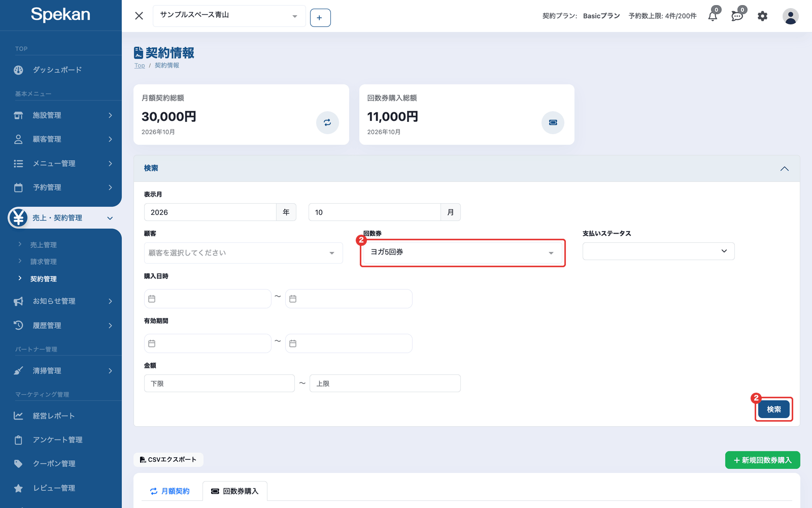The width and height of the screenshot is (812, 508).
Task: Collapse the 検索 panel chevron
Action: coord(784,169)
